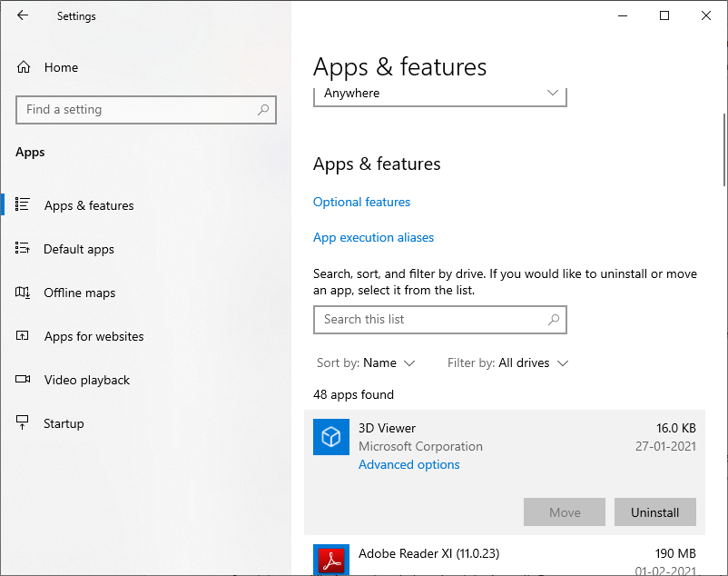Click the 27-01-2021 install date
Screen dimensions: 728x576
pos(665,446)
